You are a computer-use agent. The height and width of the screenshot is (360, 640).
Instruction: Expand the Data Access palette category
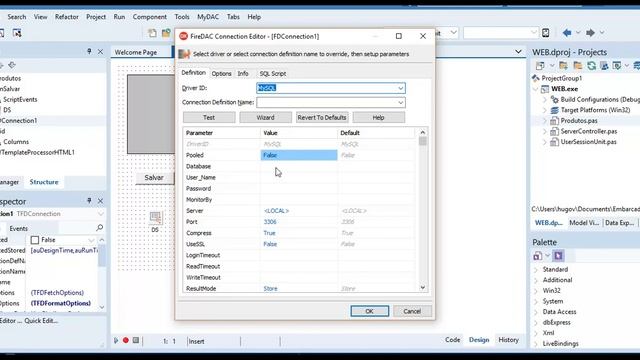click(x=536, y=312)
